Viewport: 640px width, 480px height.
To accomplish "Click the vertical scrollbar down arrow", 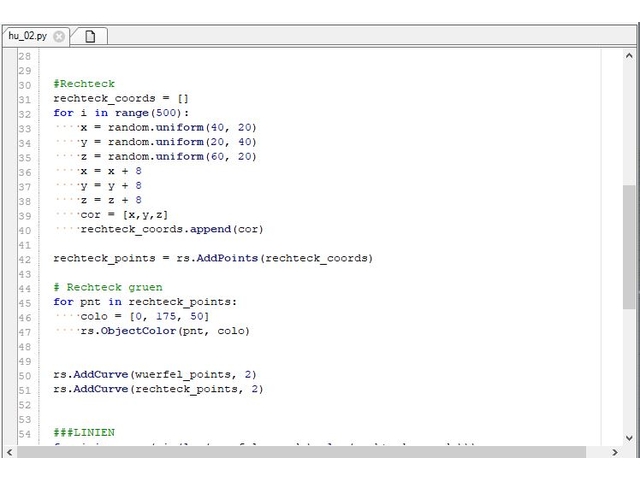I will pos(629,438).
